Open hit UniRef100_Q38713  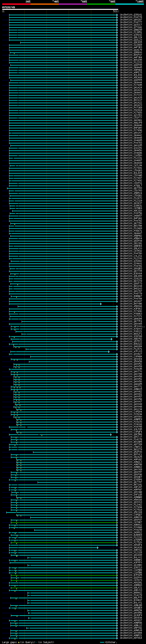[x=131, y=567]
